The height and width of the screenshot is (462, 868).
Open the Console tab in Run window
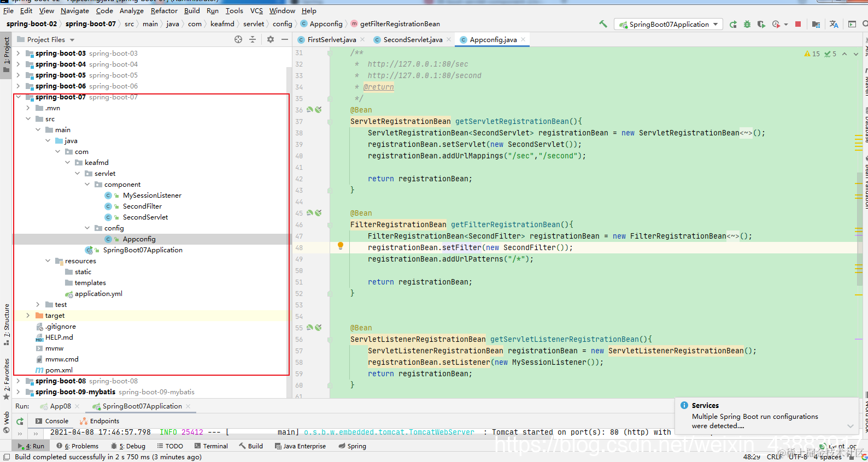click(52, 421)
